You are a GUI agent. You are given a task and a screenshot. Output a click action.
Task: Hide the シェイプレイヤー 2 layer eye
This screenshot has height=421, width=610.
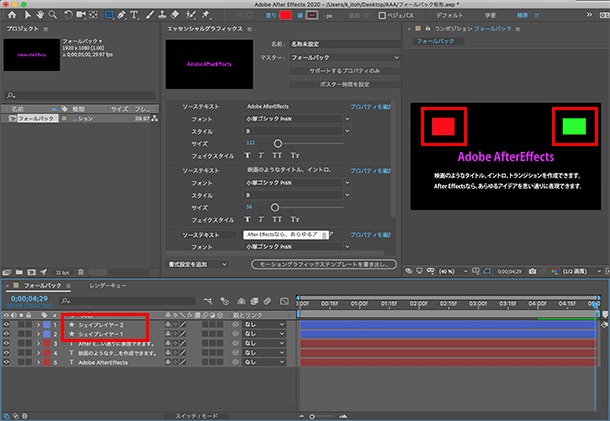click(x=6, y=324)
